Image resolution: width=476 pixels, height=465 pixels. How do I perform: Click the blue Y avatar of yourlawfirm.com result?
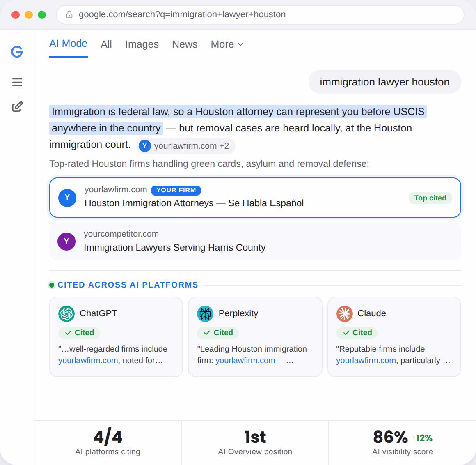(67, 198)
